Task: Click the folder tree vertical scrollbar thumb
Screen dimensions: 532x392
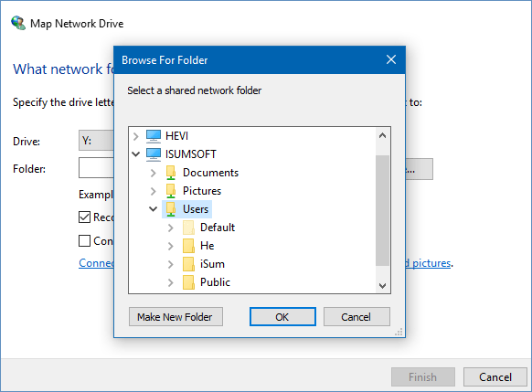Action: pyautogui.click(x=382, y=210)
